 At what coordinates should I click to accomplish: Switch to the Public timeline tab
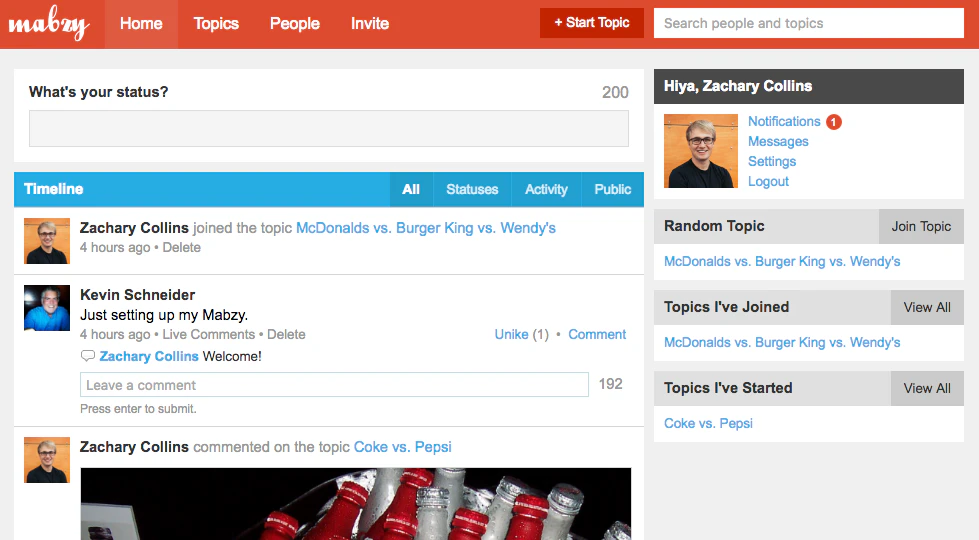pyautogui.click(x=612, y=189)
